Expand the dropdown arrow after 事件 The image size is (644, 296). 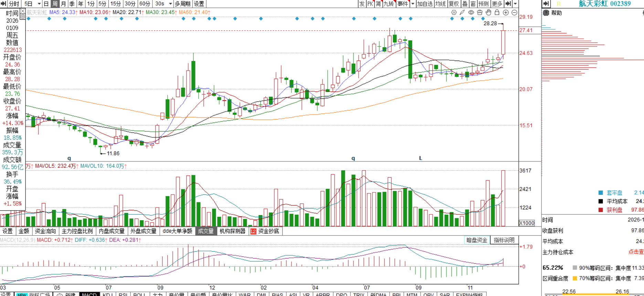[412, 4]
